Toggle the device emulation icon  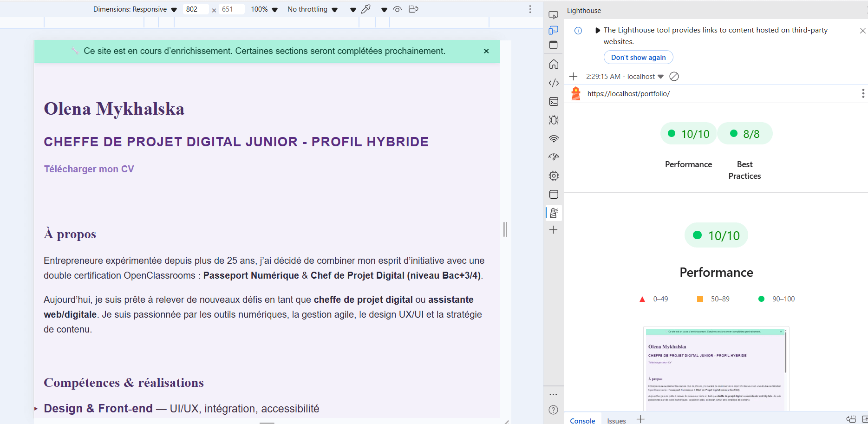click(x=553, y=30)
